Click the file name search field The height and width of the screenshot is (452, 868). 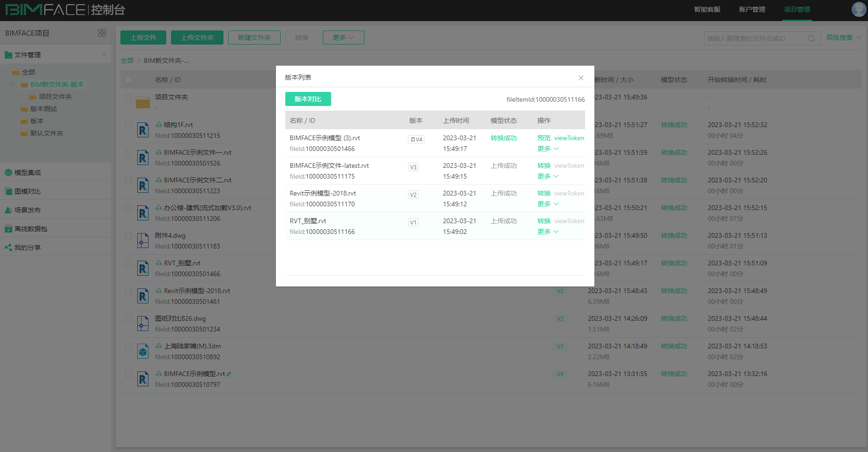click(755, 38)
